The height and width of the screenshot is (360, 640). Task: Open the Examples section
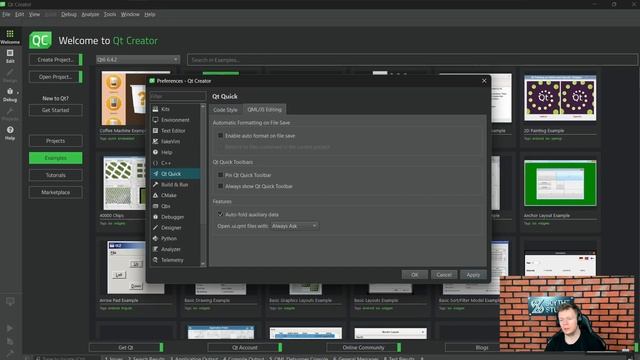[x=56, y=158]
